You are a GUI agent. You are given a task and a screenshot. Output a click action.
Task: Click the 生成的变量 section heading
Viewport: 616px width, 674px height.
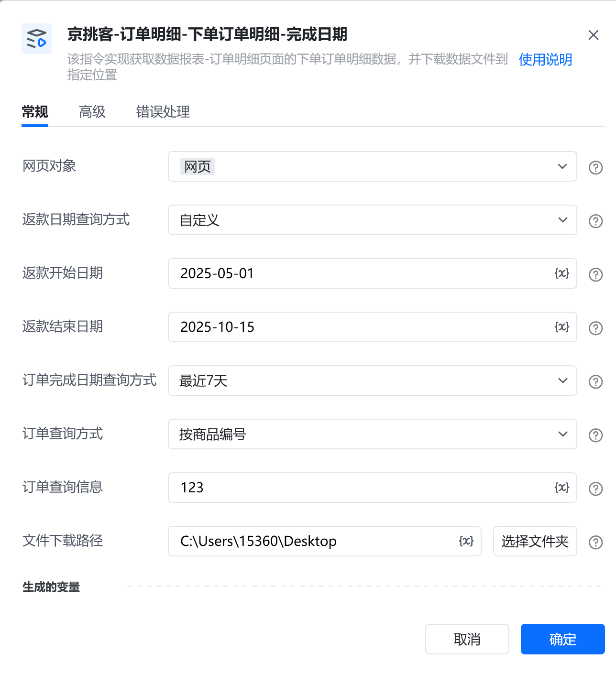51,587
